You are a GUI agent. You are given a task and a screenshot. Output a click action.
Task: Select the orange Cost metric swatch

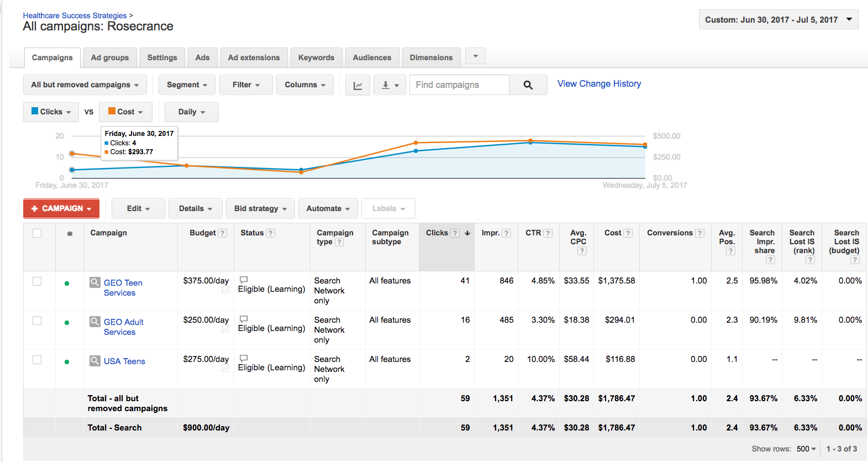[x=112, y=111]
